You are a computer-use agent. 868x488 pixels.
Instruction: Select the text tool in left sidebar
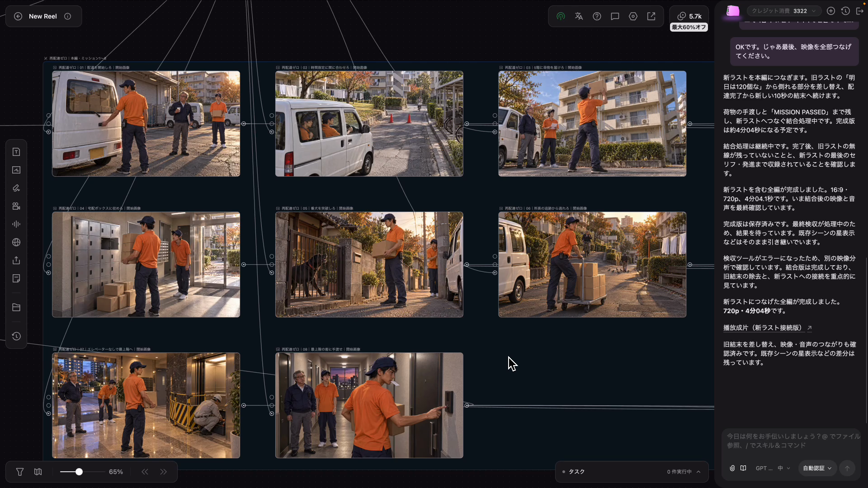pyautogui.click(x=16, y=152)
